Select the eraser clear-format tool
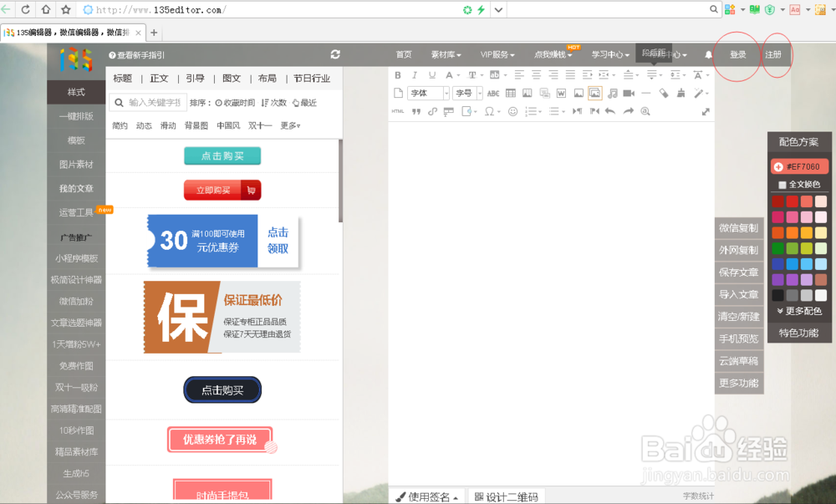The width and height of the screenshot is (836, 504). [x=663, y=94]
